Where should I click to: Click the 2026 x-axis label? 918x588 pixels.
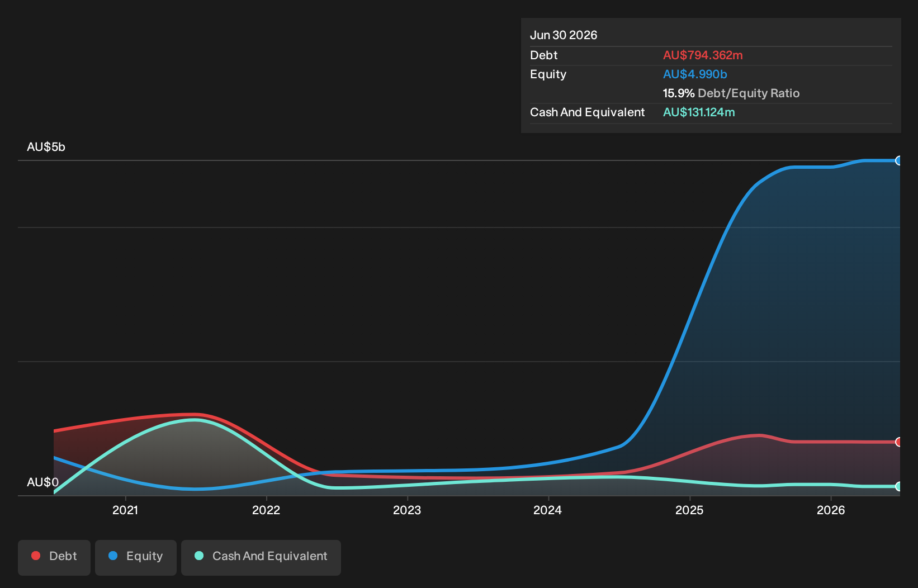pos(831,510)
